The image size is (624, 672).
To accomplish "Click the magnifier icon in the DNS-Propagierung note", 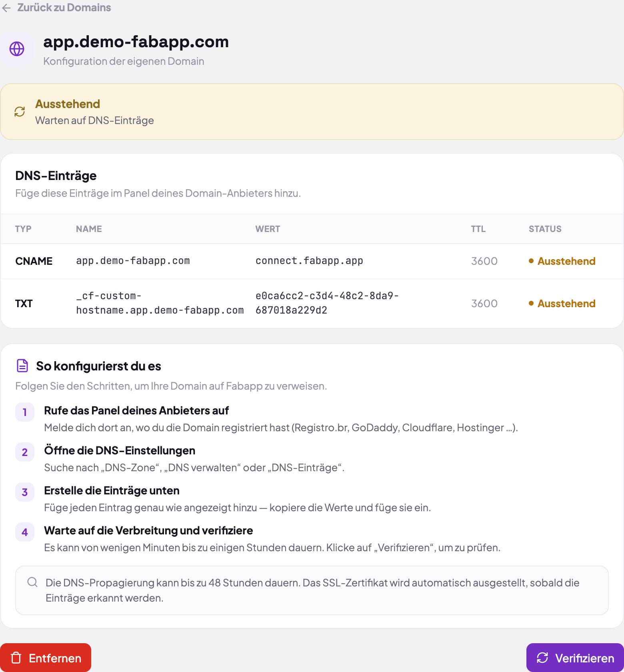I will (x=32, y=582).
